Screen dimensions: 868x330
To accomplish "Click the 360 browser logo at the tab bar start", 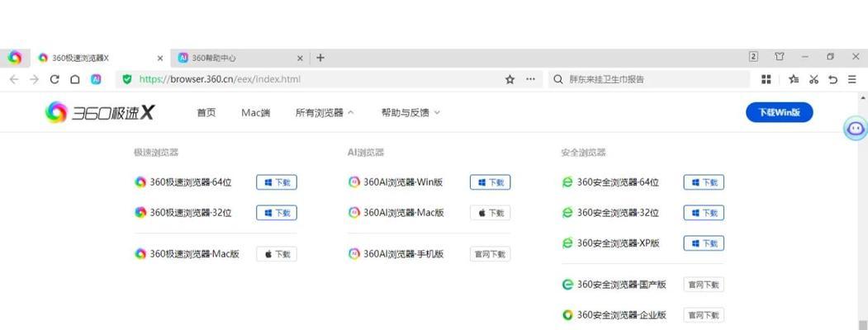I will pyautogui.click(x=14, y=58).
